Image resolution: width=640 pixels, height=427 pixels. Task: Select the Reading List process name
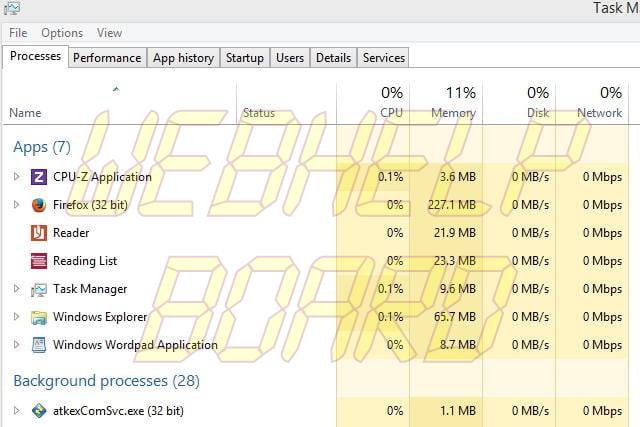[x=85, y=260]
